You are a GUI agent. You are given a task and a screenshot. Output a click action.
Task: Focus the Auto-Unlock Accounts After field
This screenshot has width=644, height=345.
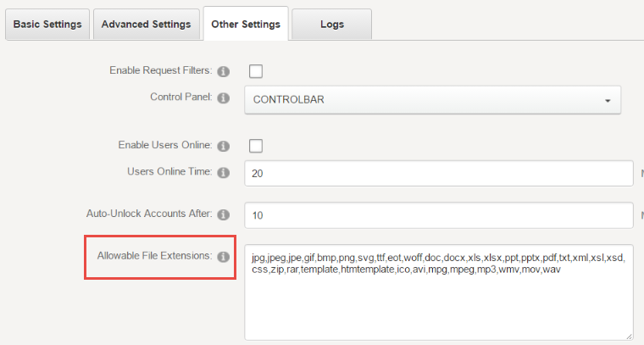[439, 215]
